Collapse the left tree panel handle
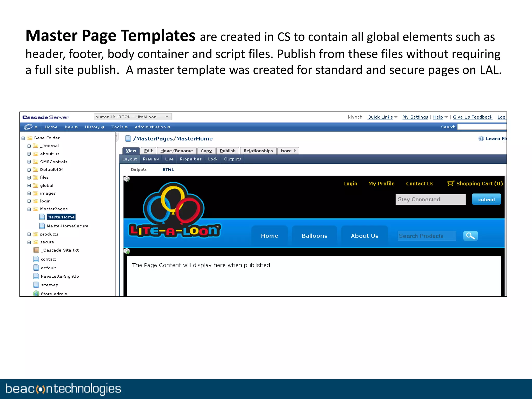532x399 pixels. [117, 136]
